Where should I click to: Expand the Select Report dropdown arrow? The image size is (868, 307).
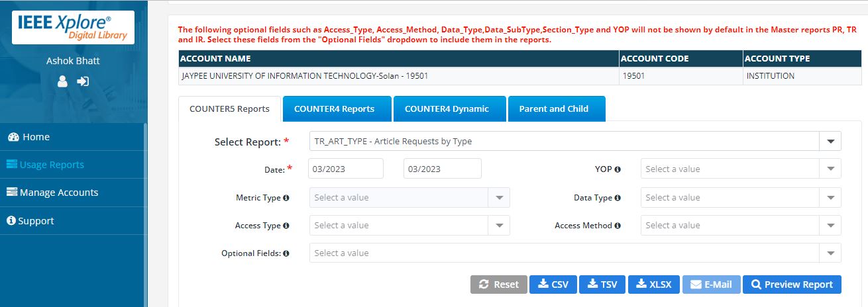point(830,142)
